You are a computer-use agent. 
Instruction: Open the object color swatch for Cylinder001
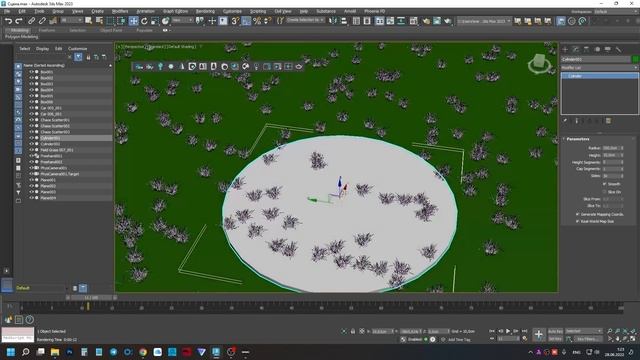tap(635, 59)
